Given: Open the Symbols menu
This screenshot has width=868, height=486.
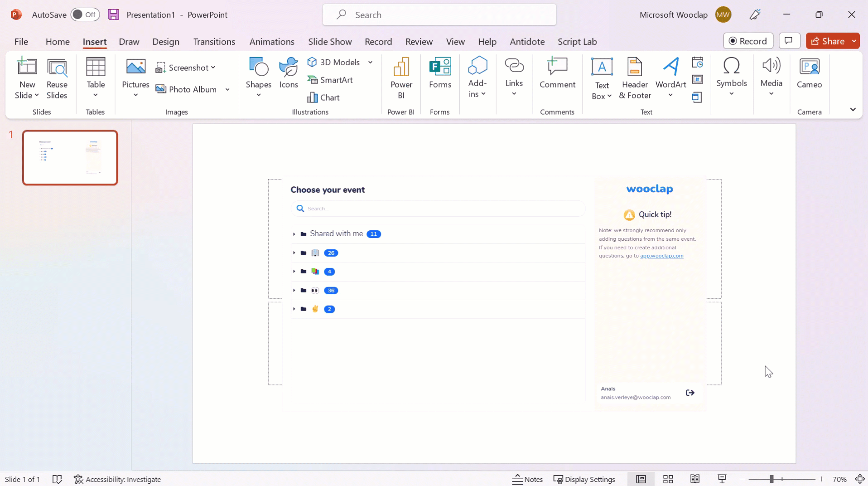Looking at the screenshot, I should (x=731, y=77).
